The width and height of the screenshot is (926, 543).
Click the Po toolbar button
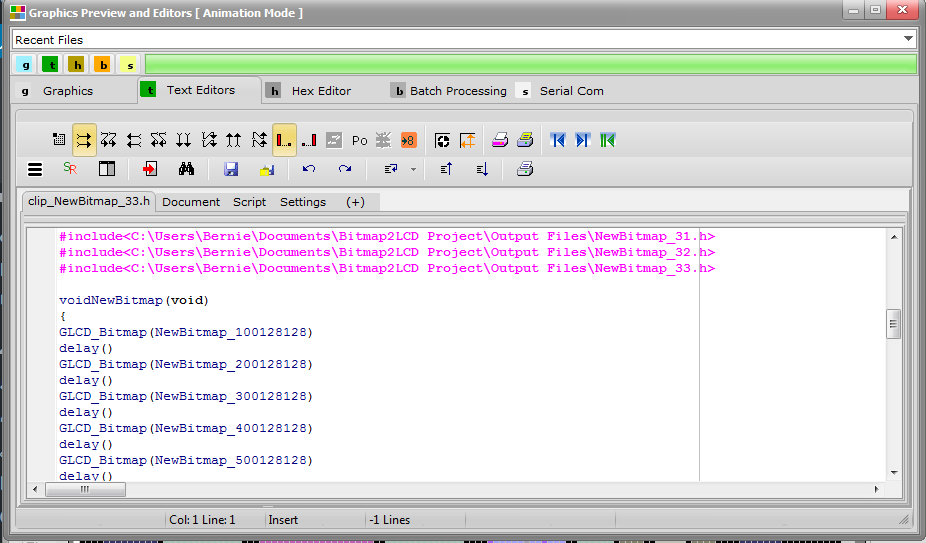[x=359, y=141]
